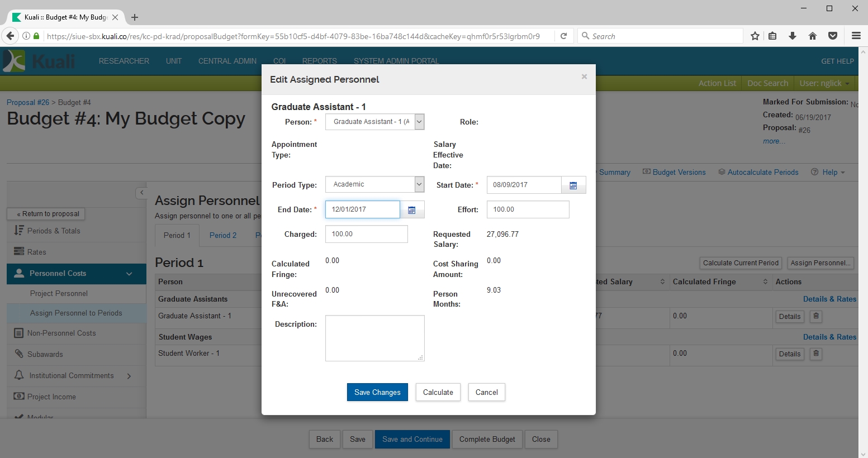
Task: Open the browser downloads arrow
Action: 793,36
